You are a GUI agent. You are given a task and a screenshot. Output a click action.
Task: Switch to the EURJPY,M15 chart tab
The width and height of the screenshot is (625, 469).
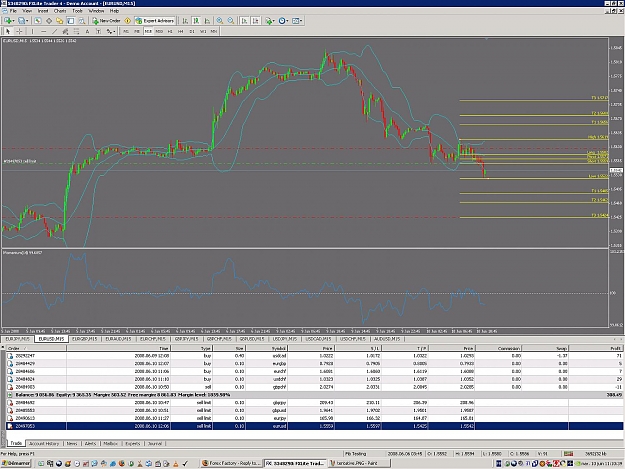tap(18, 339)
